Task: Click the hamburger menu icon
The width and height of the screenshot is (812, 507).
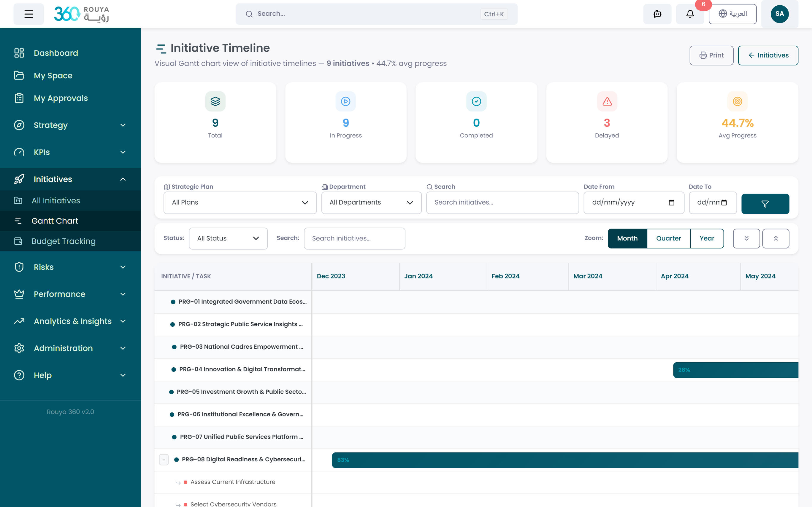Action: click(x=28, y=14)
